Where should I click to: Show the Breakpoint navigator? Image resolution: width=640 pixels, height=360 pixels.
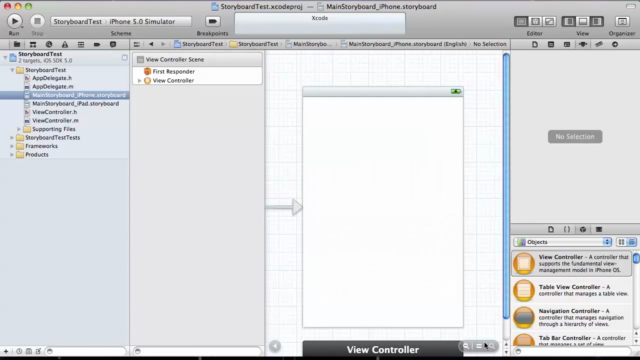(97, 44)
